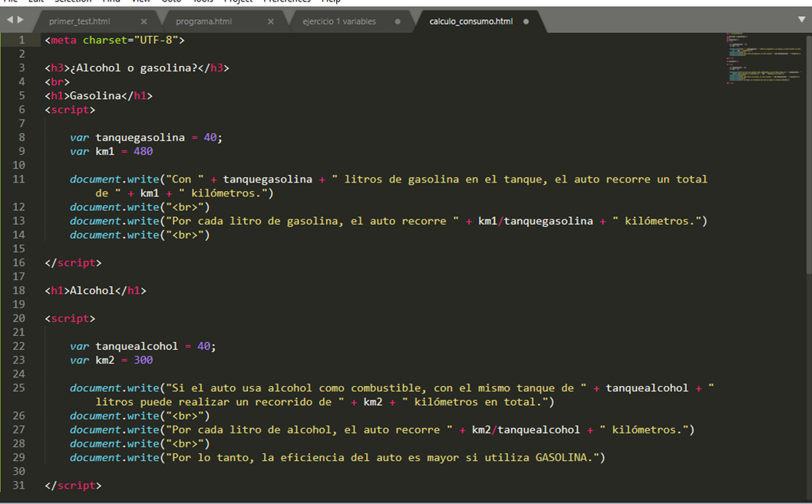
Task: Click 'Si el auto usa alcohol como combustible'
Action: [x=296, y=388]
